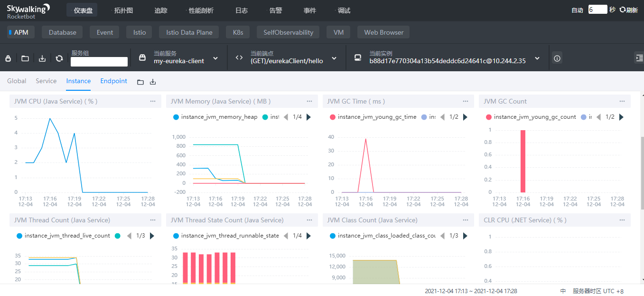Image resolution: width=644 pixels, height=296 pixels.
Task: Open the JVM CPU panel more options
Action: click(x=153, y=101)
